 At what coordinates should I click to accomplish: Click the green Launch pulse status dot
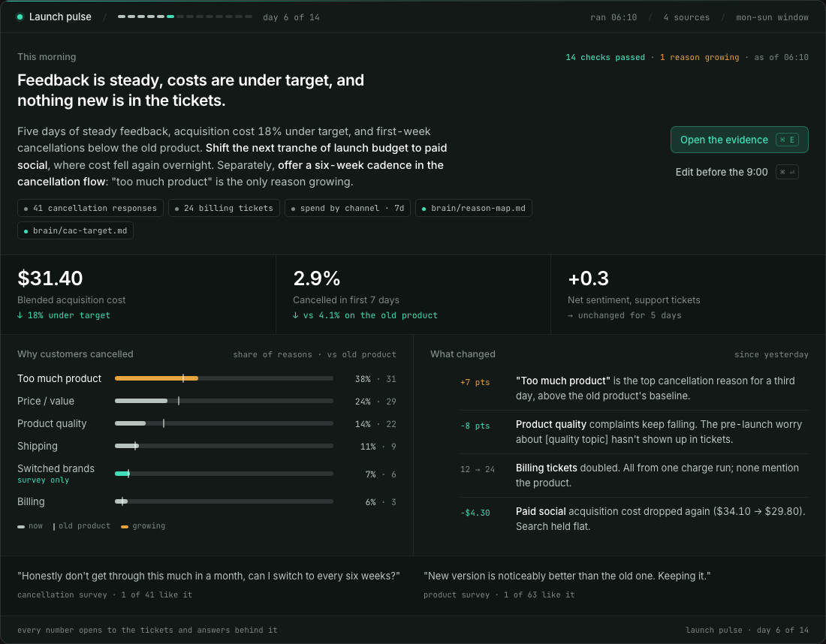tap(20, 17)
